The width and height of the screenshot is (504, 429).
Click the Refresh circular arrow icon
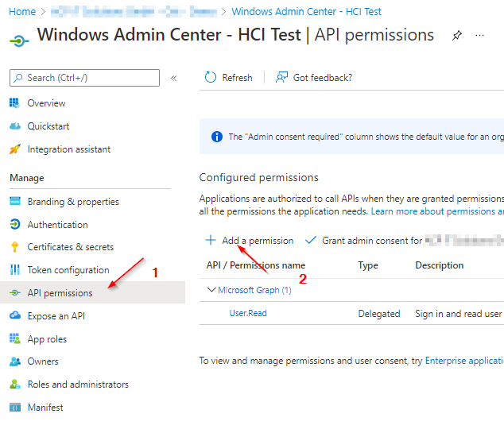coord(211,77)
